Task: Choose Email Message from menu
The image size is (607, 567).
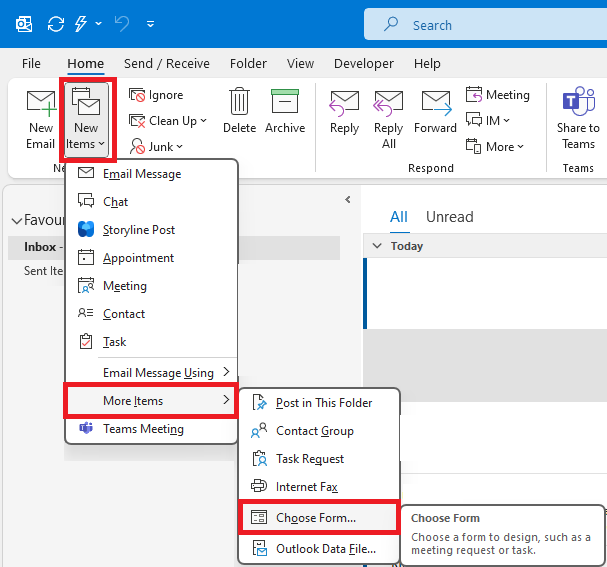Action: coord(151,174)
